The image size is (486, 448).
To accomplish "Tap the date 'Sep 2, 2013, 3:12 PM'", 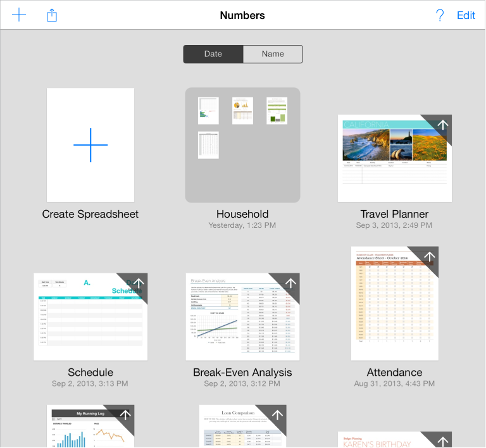I will point(242,383).
